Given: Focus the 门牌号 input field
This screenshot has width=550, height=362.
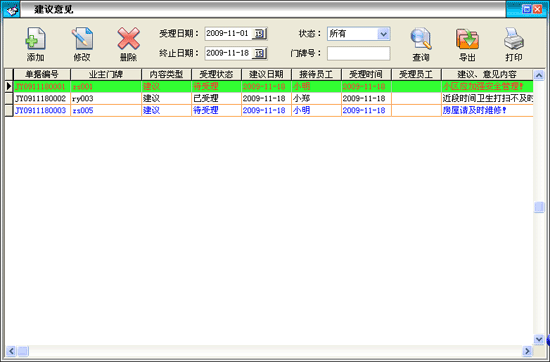Looking at the screenshot, I should click(358, 53).
